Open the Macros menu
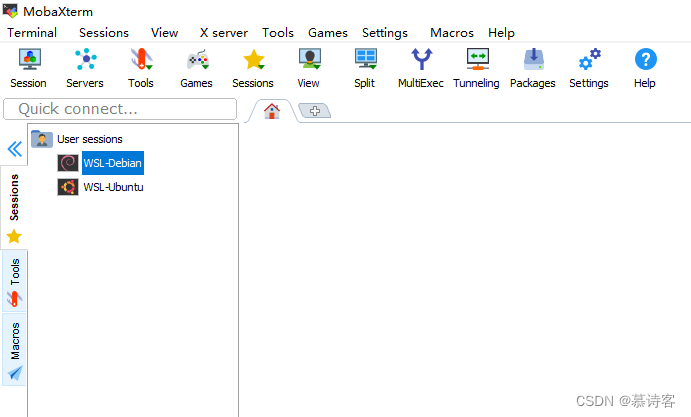Viewport: 691px width, 417px height. click(452, 33)
